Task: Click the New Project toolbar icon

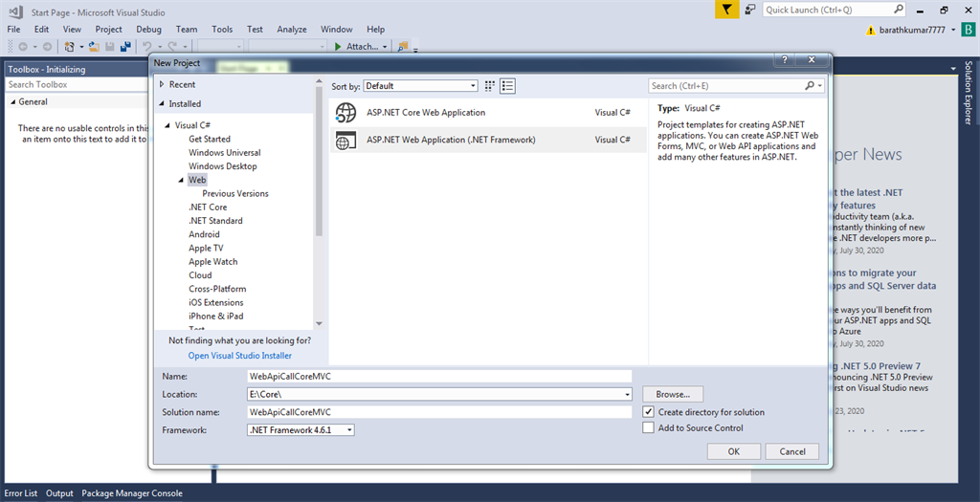Action: pos(69,47)
